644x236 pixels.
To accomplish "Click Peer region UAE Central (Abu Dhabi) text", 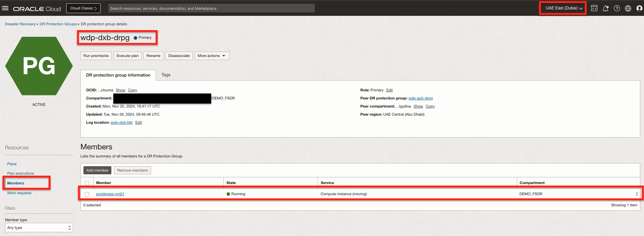I will [392, 114].
